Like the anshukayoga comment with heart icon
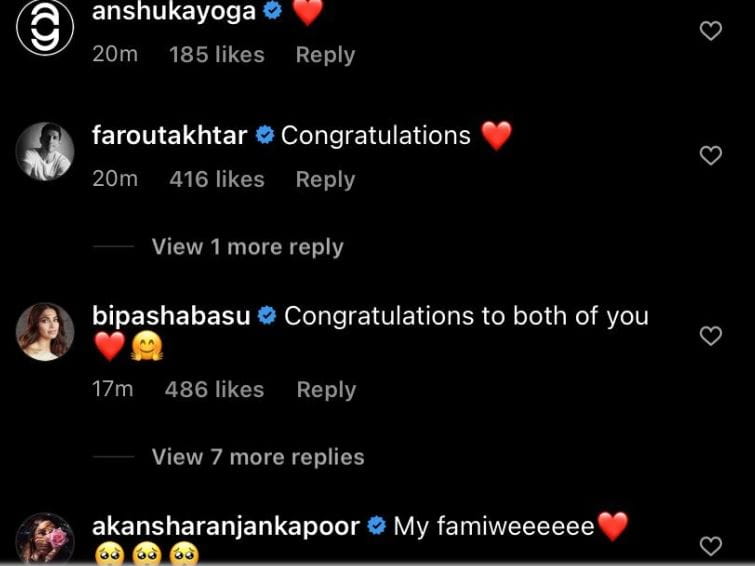Viewport: 755px width, 566px height. tap(711, 31)
